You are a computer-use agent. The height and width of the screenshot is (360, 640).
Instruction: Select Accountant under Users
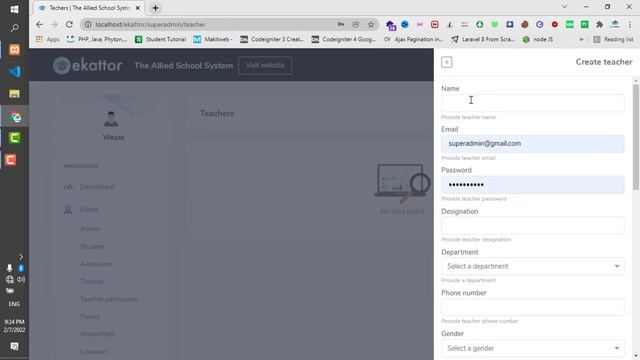point(98,333)
